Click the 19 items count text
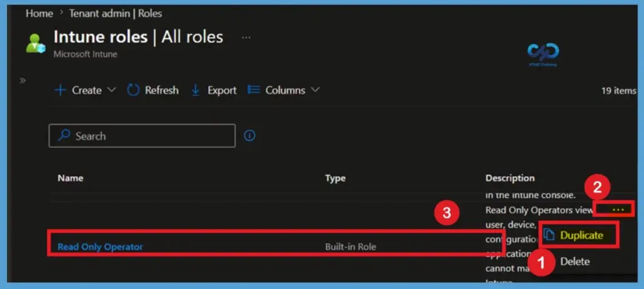Viewport: 644px width, 289px height. [x=619, y=90]
